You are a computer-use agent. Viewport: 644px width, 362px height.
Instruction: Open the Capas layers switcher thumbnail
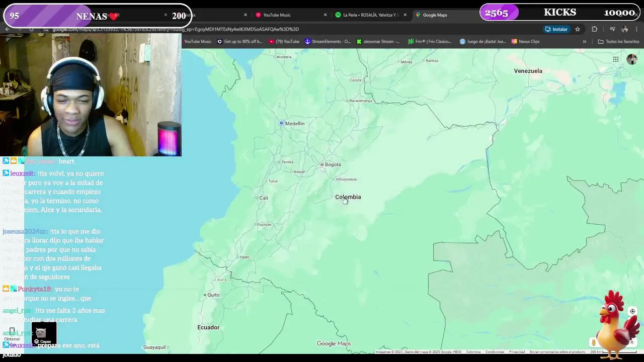(x=44, y=334)
